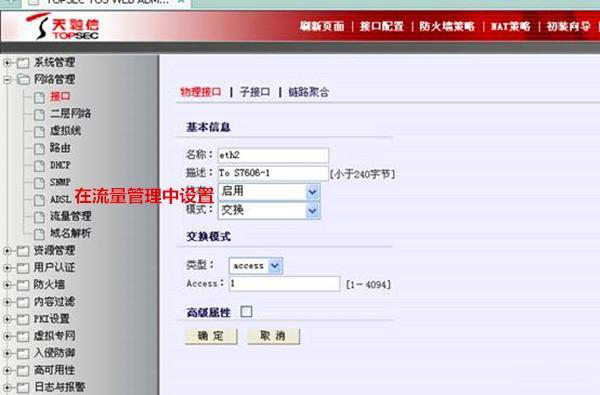Switch to the 链路聚合 tab
This screenshot has width=600, height=395.
308,92
